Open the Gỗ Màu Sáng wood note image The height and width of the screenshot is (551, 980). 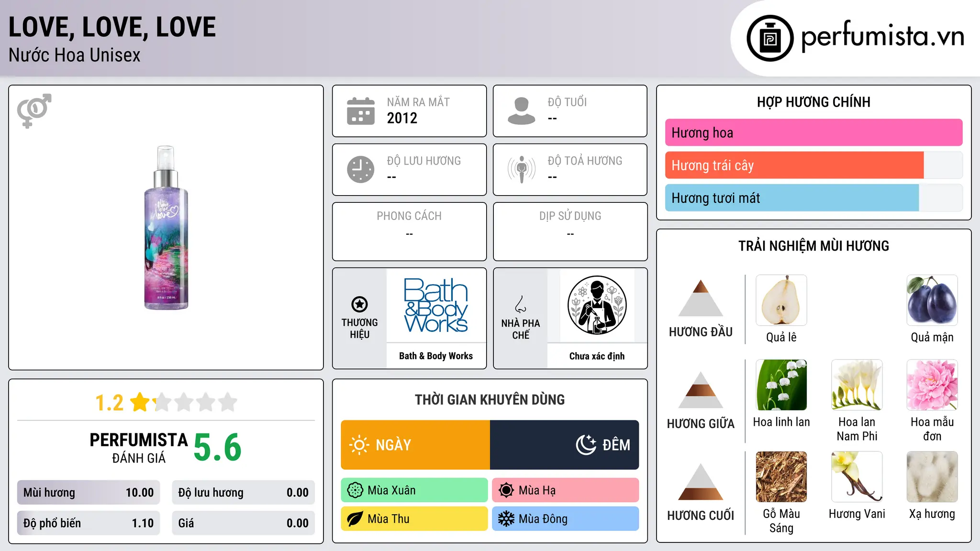[x=781, y=477]
